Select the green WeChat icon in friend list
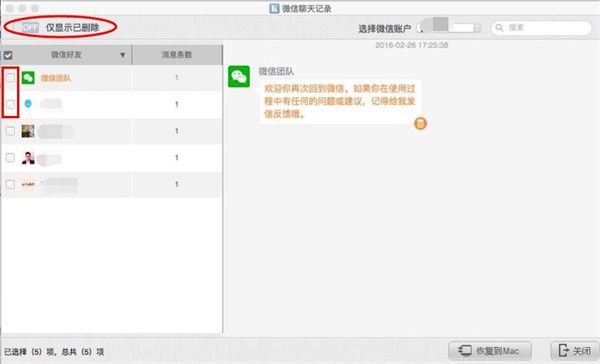 click(x=28, y=78)
